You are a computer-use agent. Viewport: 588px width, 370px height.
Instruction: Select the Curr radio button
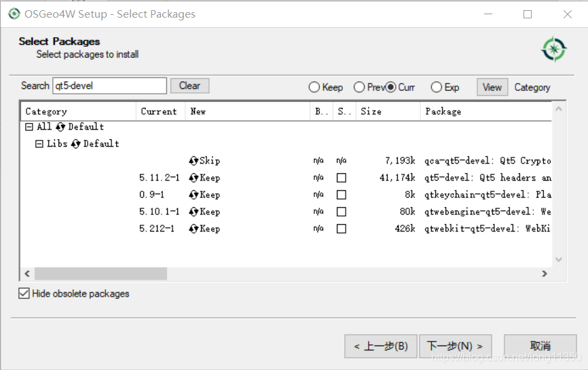[x=390, y=88]
